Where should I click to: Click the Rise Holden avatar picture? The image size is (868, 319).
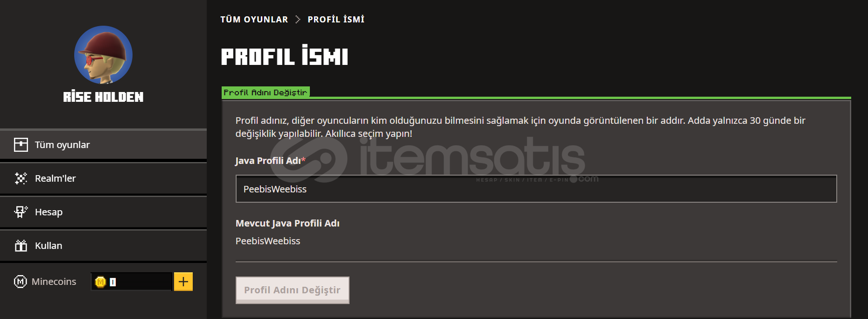click(x=103, y=55)
